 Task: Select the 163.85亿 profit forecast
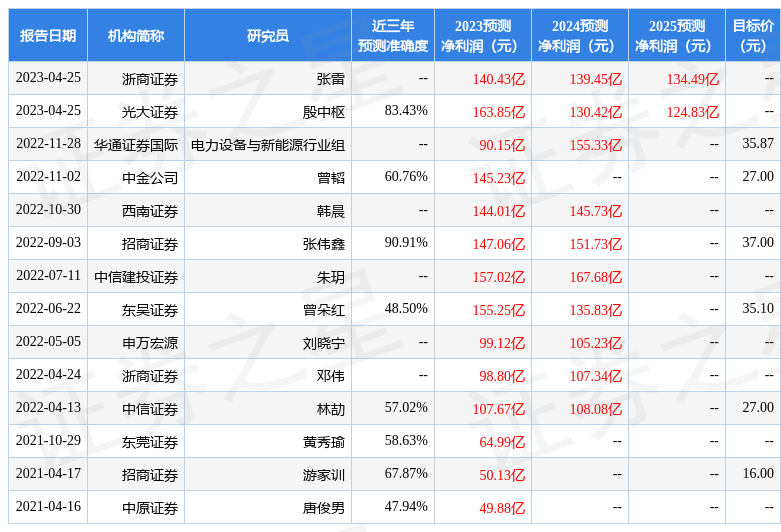pyautogui.click(x=499, y=112)
